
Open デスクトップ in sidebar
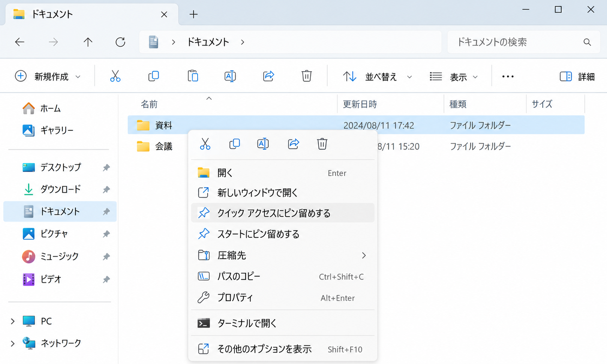pyautogui.click(x=60, y=167)
